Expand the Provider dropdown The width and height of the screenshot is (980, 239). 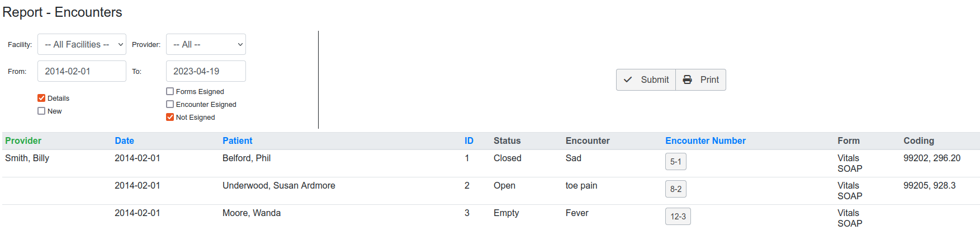click(x=206, y=45)
